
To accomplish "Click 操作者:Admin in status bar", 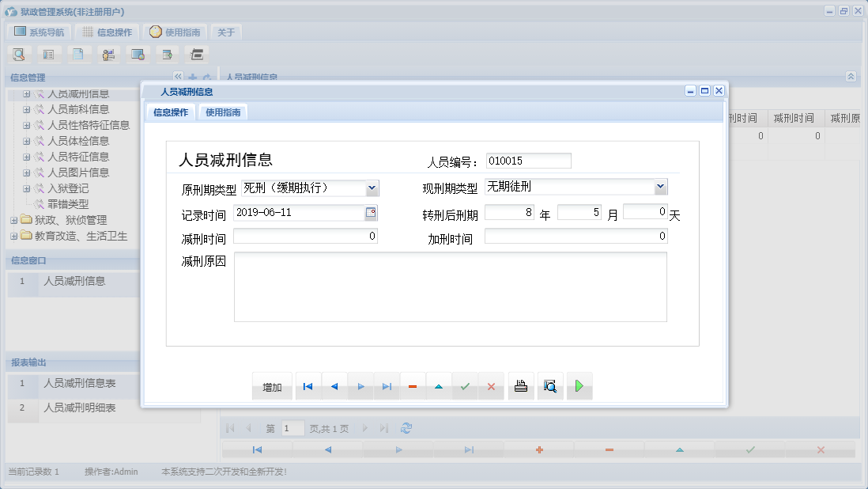I will (111, 472).
